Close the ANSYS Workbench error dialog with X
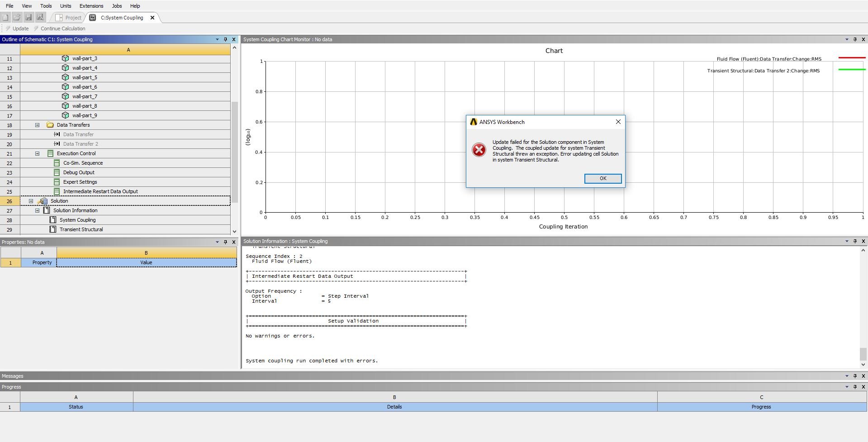This screenshot has width=868, height=442. [x=618, y=122]
